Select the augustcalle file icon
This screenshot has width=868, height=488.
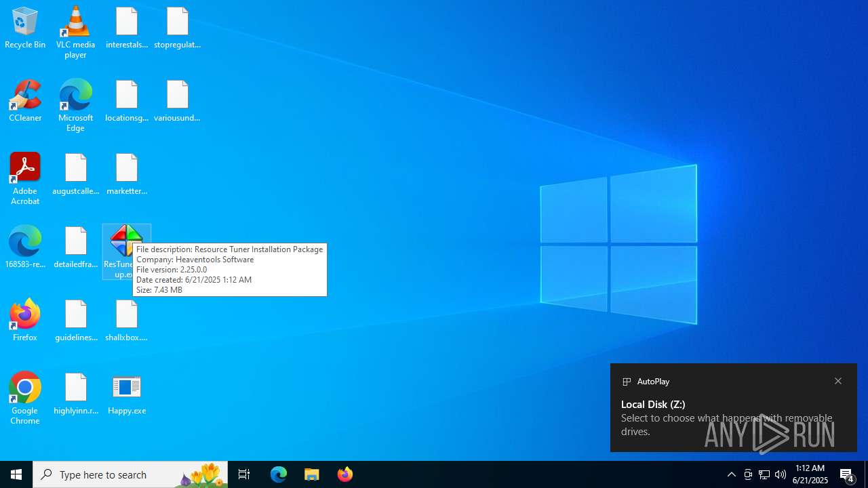point(75,174)
